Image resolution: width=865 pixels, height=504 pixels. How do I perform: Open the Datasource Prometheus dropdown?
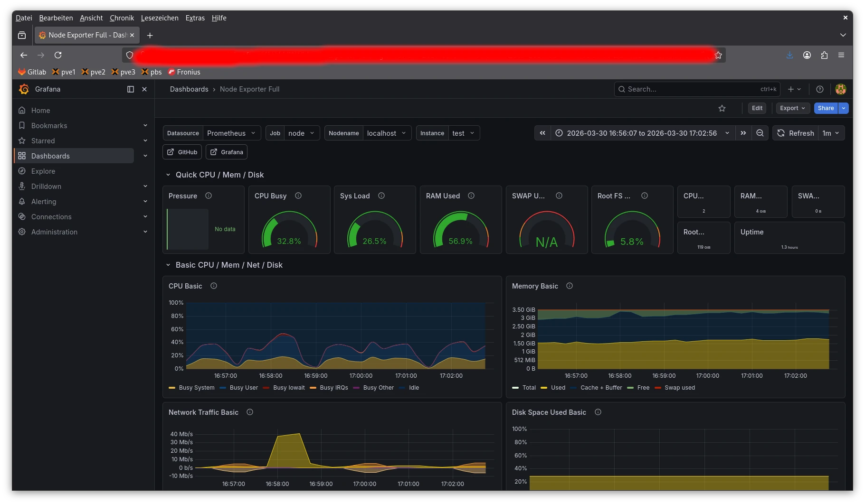click(x=231, y=133)
